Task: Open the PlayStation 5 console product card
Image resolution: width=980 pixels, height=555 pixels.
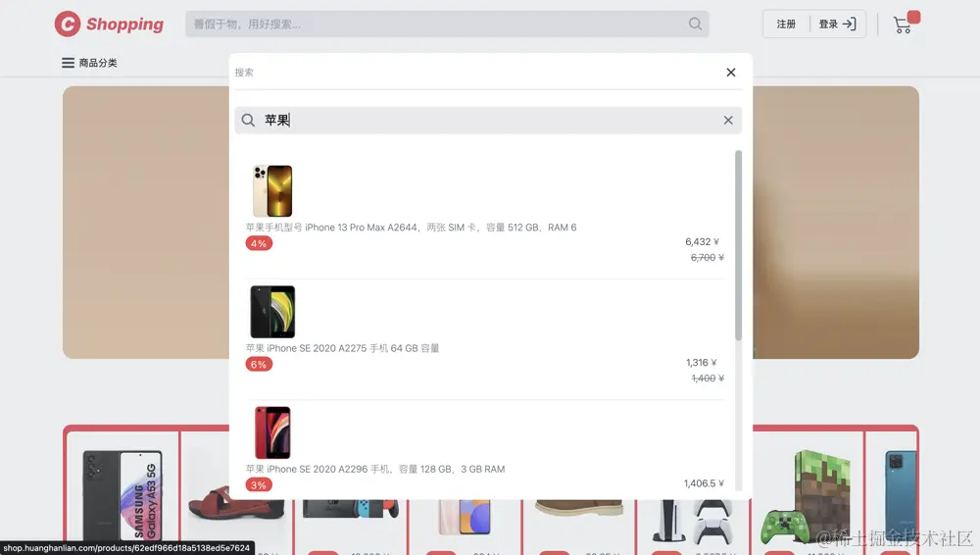Action: pyautogui.click(x=694, y=527)
